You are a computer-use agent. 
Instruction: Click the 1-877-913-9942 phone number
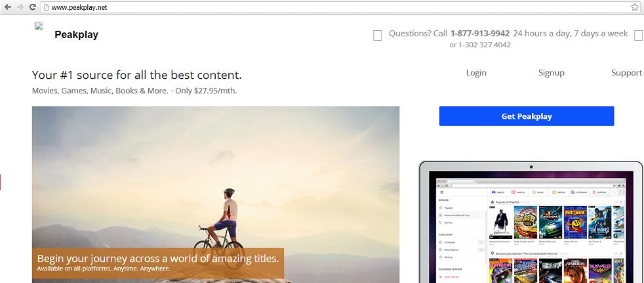480,33
